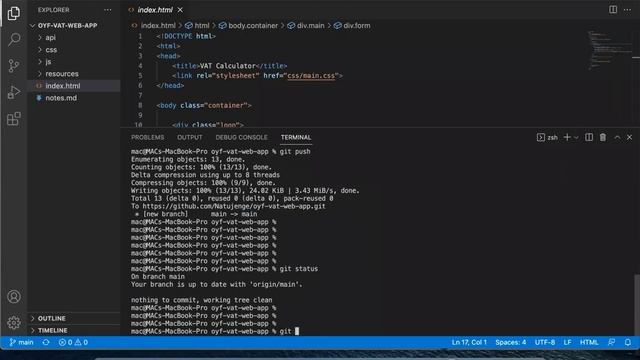Open the css/main.css link in code
The height and width of the screenshot is (360, 640).
point(311,76)
